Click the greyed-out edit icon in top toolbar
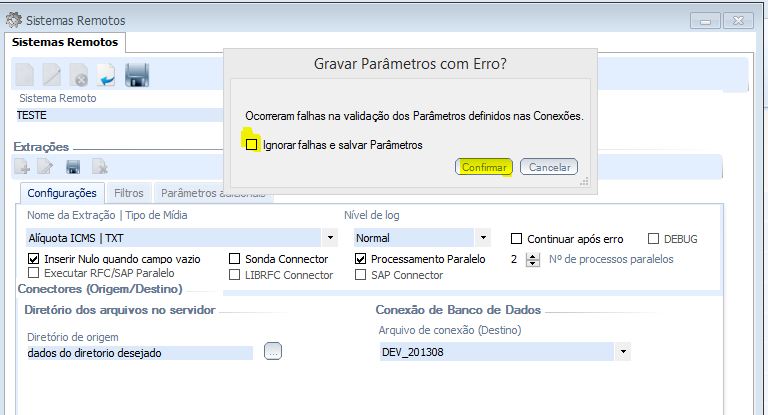Screen dimensions: 768x415 [52, 74]
